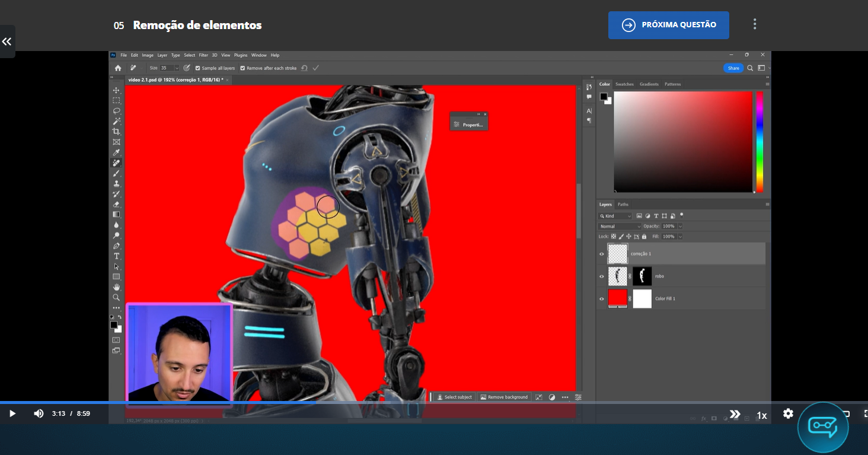This screenshot has height=455, width=868.
Task: Select the History Brush tool
Action: 116,194
